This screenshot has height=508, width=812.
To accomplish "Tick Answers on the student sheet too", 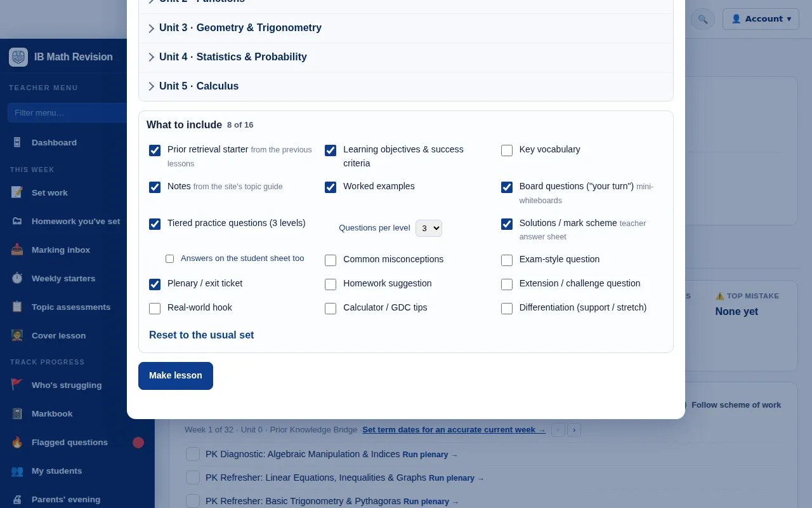I will [x=169, y=258].
